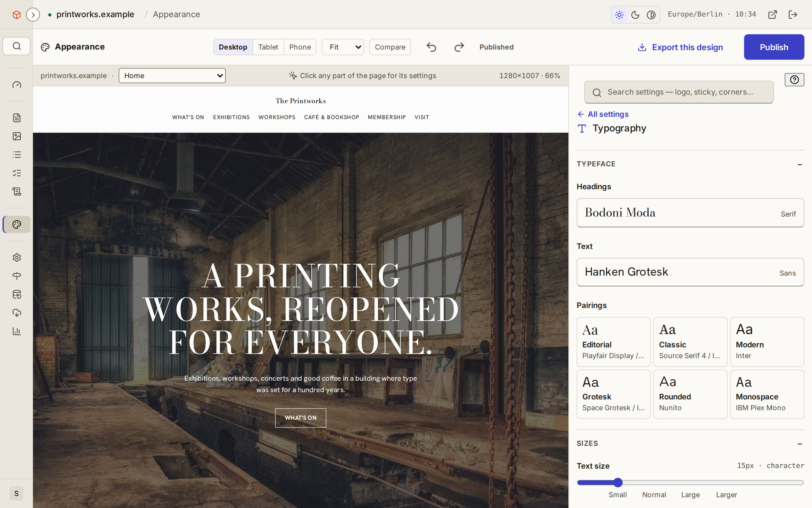
Task: Open site in new window icon
Action: coord(772,15)
